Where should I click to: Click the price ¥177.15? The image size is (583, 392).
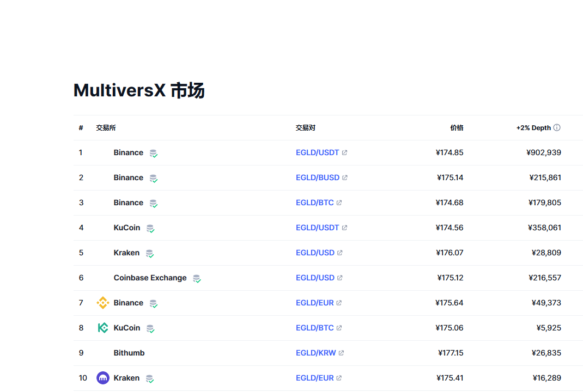click(451, 353)
